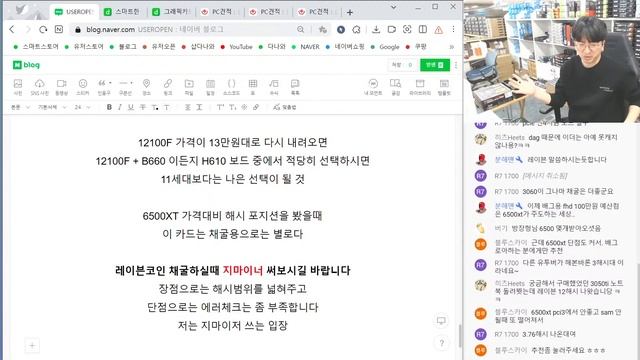Insert a photo with the 사진 icon
This screenshot has width=640, height=360.
18,87
